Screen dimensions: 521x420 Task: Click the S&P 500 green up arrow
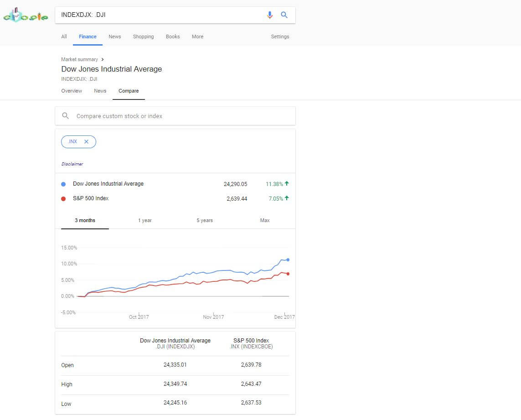coord(287,198)
